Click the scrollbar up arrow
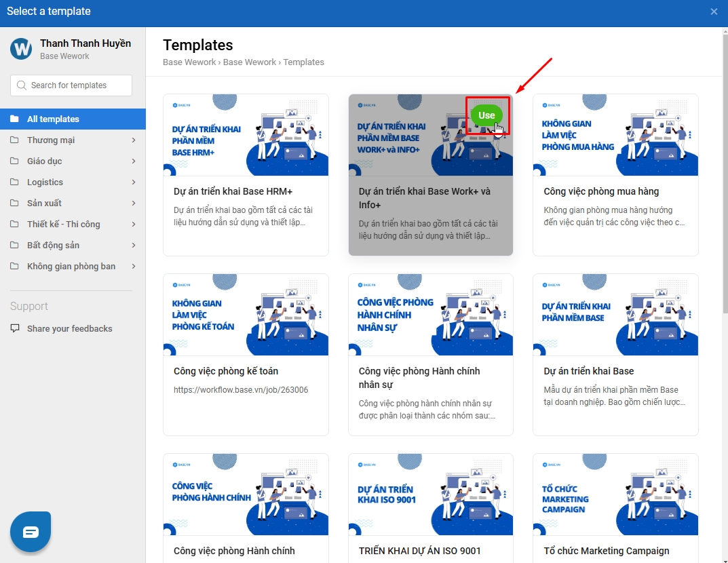This screenshot has height=563, width=728. (x=725, y=31)
